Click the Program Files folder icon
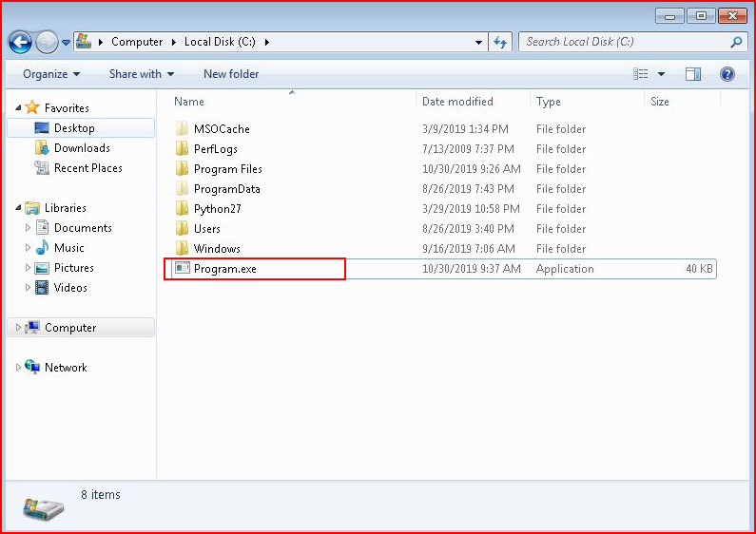Viewport: 756px width, 534px height. (x=183, y=169)
